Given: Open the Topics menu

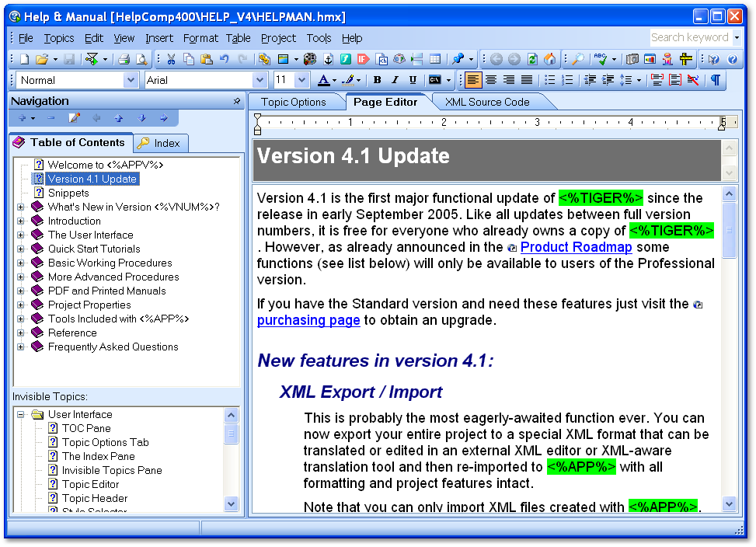Looking at the screenshot, I should (x=59, y=38).
